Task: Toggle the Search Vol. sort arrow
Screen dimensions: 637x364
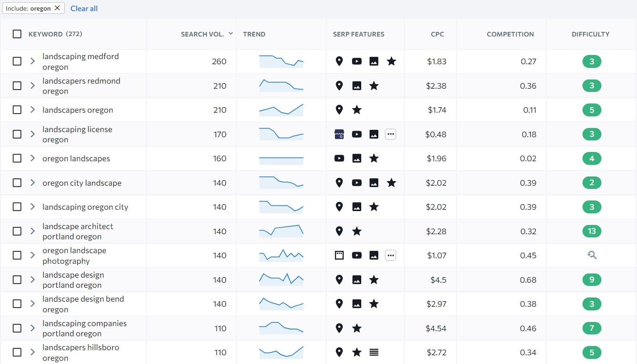Action: (231, 34)
